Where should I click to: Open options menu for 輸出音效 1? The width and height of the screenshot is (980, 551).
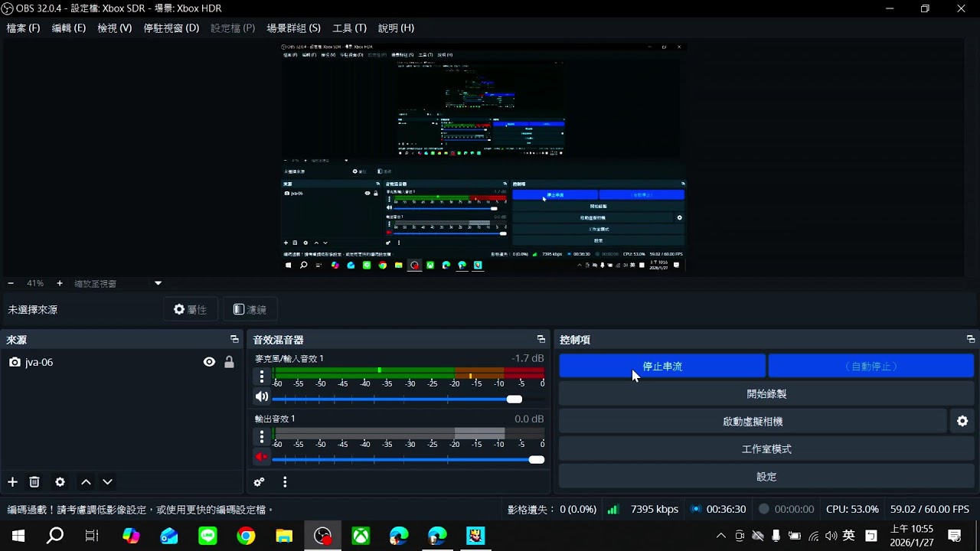coord(262,437)
